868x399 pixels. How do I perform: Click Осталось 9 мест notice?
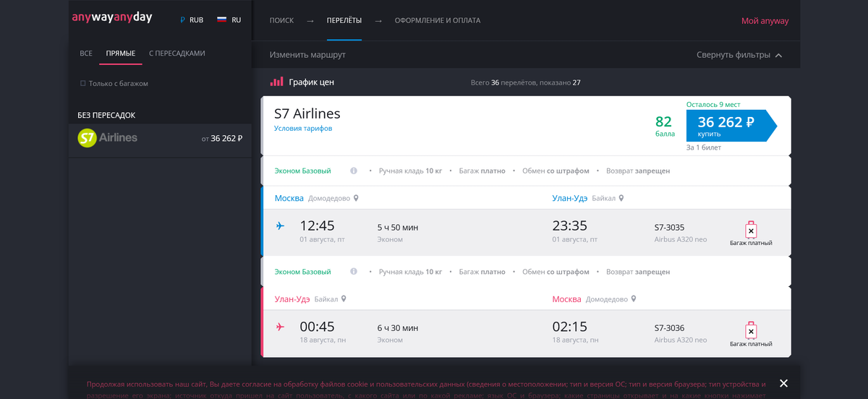pyautogui.click(x=713, y=105)
